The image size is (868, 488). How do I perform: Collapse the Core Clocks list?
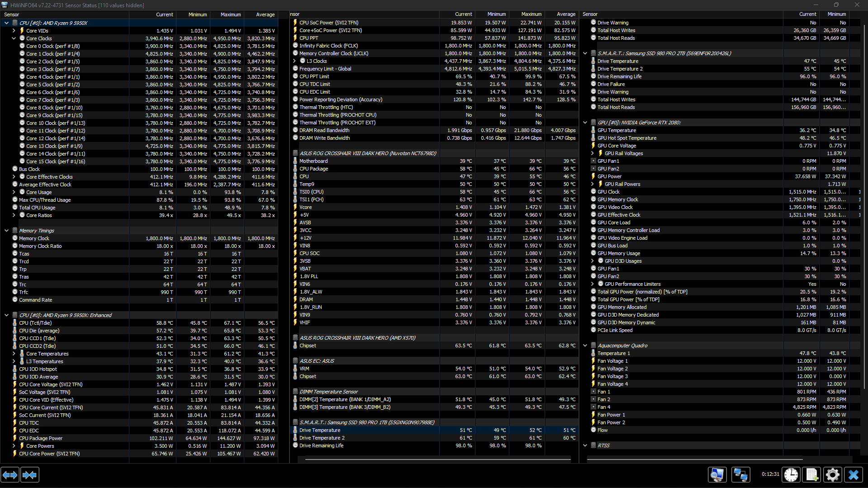(14, 38)
